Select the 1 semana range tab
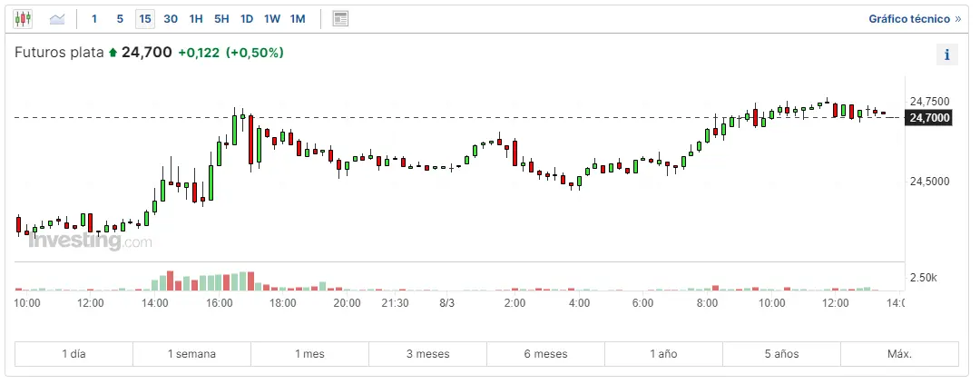980x384 pixels. tap(191, 354)
